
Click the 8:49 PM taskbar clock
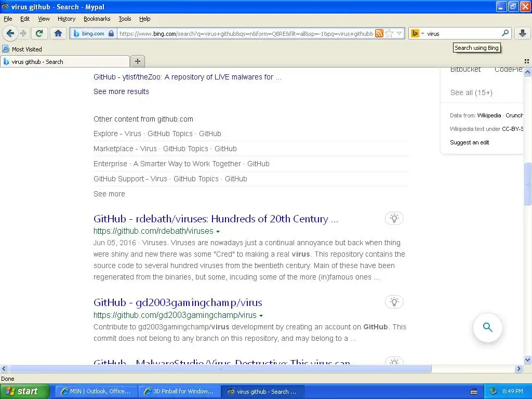(x=513, y=392)
